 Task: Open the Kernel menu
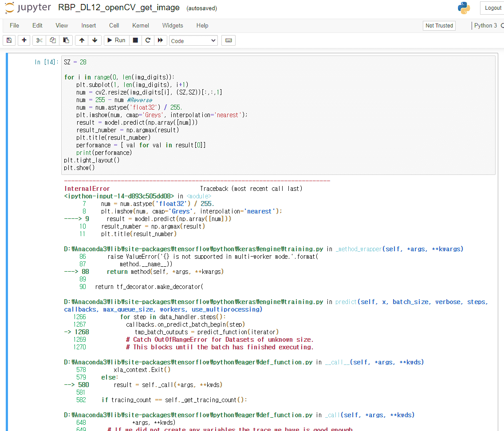click(141, 25)
